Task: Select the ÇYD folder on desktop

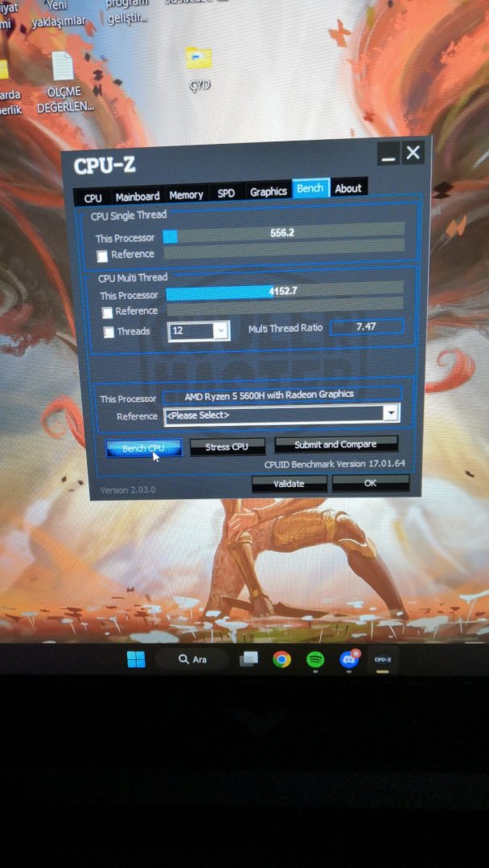Action: [x=199, y=68]
